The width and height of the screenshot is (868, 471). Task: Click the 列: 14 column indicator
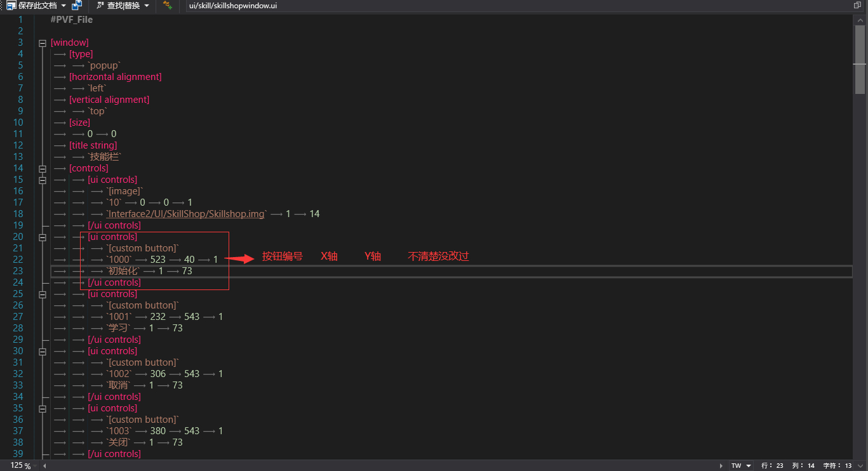click(803, 466)
